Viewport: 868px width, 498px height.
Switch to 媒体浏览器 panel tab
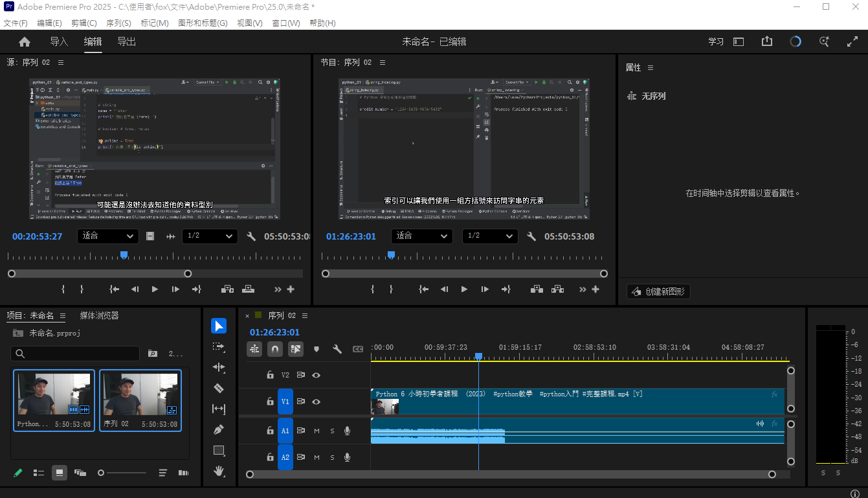pos(99,316)
